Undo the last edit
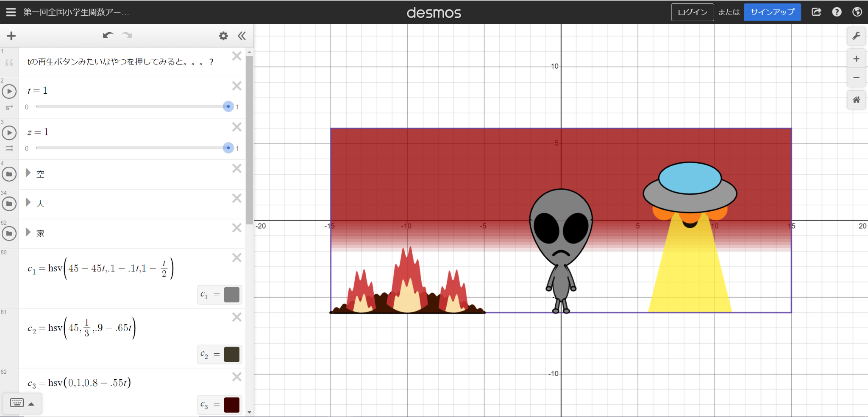 click(x=108, y=36)
